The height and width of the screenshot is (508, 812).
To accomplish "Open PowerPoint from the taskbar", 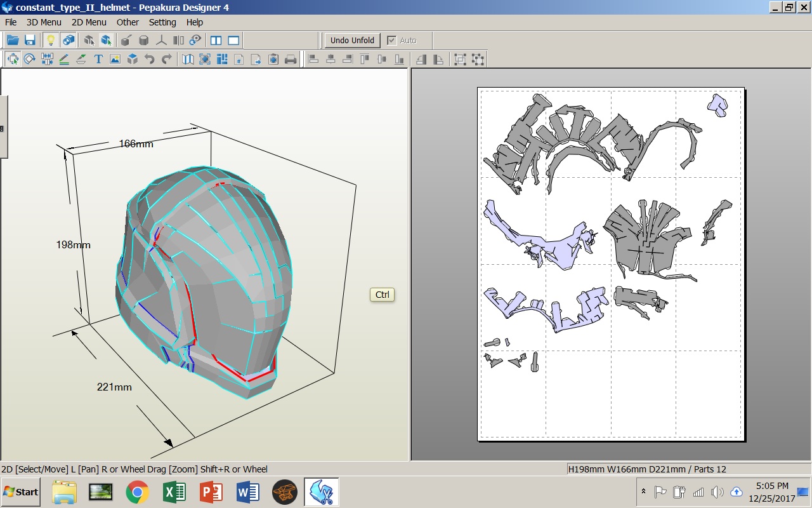I will [x=211, y=492].
